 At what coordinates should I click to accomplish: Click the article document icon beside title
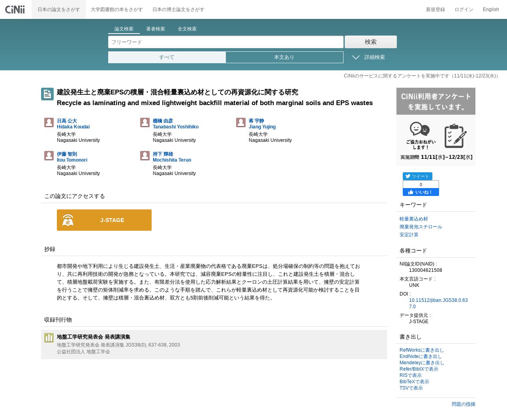tap(47, 94)
